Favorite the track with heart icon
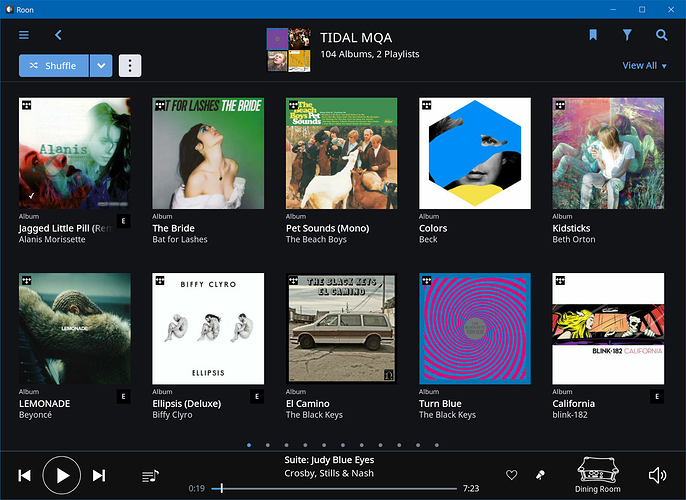 pyautogui.click(x=511, y=475)
